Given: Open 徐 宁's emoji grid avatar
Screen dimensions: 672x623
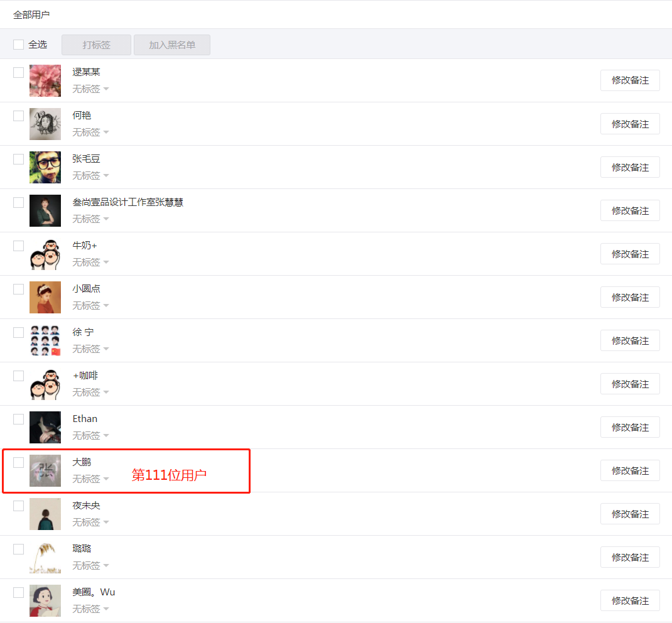Looking at the screenshot, I should (45, 340).
